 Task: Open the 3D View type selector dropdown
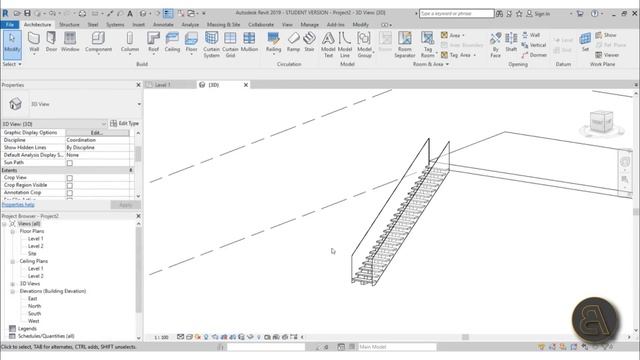point(139,104)
